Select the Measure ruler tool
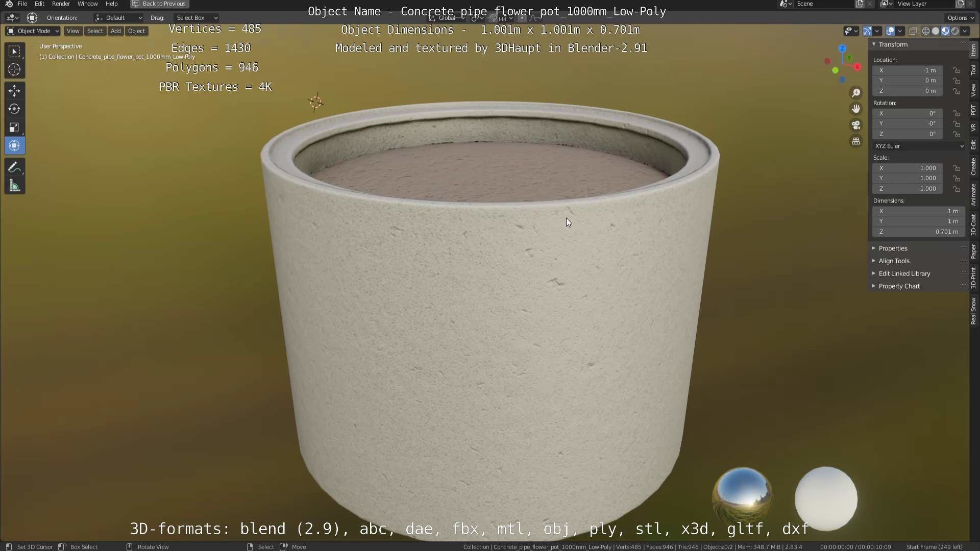 (14, 186)
